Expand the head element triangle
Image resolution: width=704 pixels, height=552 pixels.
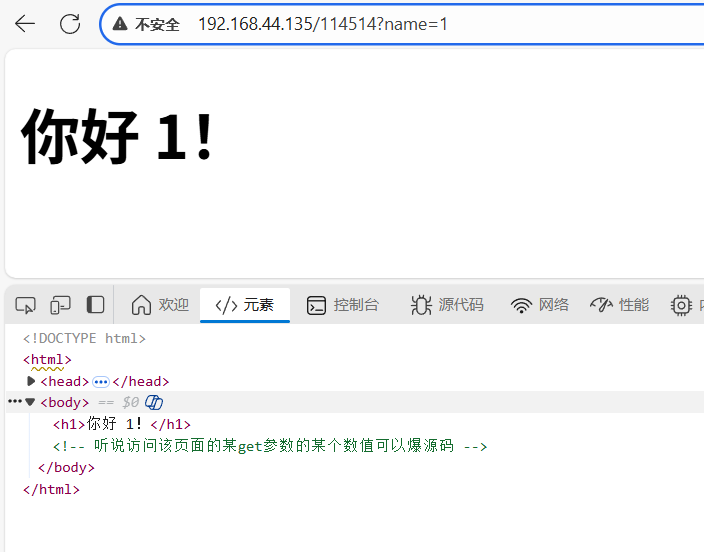point(31,381)
